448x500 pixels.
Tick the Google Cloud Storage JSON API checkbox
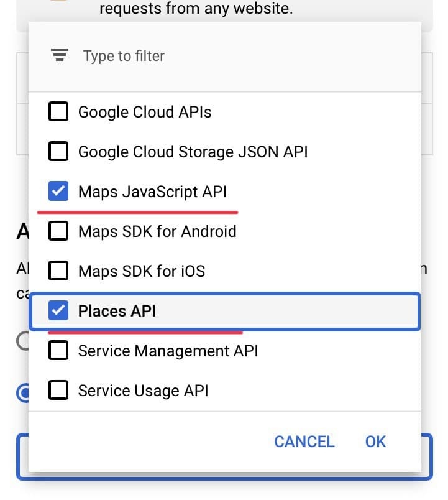58,151
